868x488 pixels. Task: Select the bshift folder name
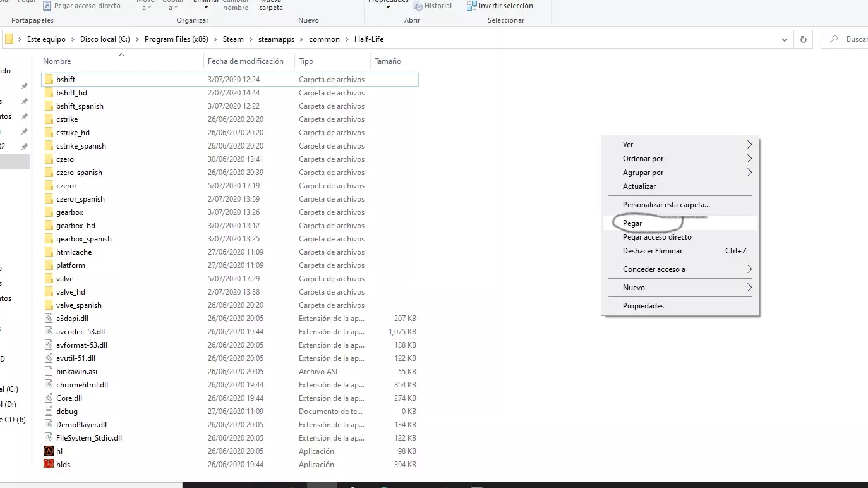pyautogui.click(x=66, y=80)
